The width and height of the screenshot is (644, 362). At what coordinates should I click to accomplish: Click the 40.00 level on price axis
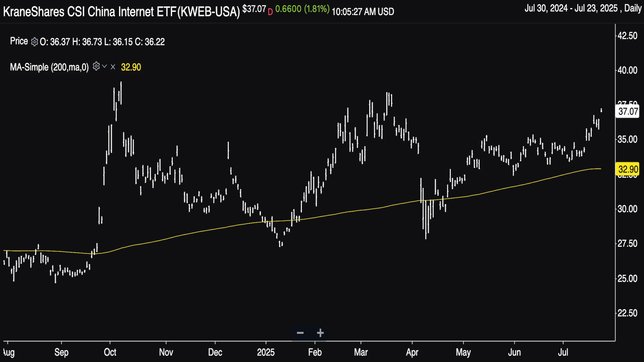click(x=628, y=70)
